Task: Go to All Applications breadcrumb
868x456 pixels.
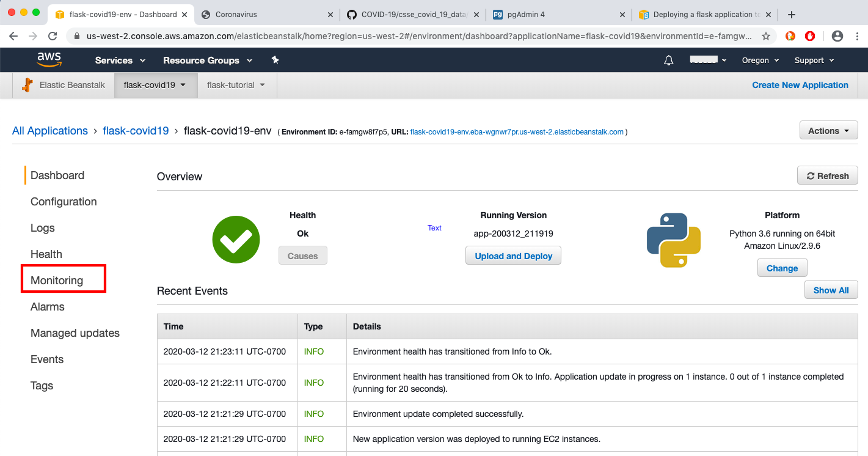Action: click(x=50, y=131)
